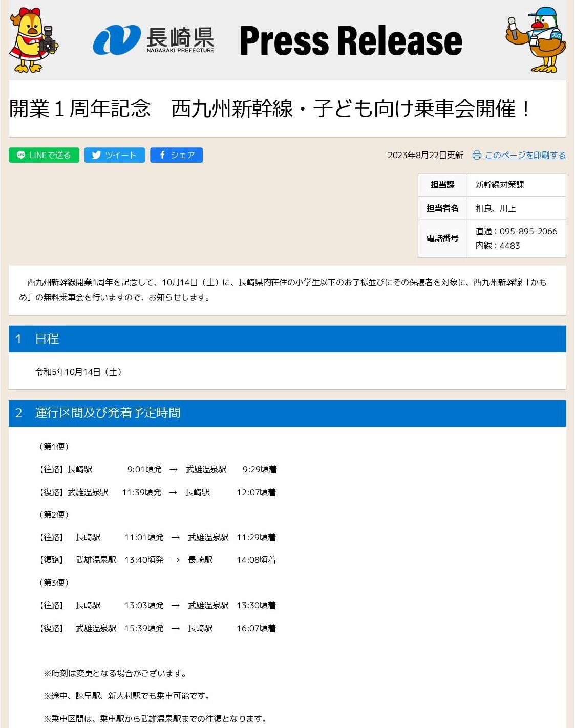The image size is (575, 728).
Task: Tweet this page with ツイート button
Action: [x=115, y=155]
